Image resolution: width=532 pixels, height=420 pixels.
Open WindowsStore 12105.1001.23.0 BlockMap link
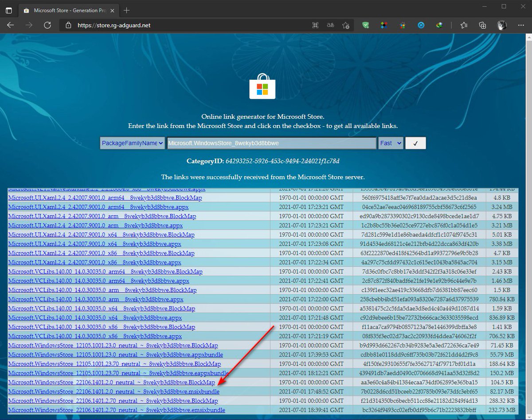pos(113,346)
